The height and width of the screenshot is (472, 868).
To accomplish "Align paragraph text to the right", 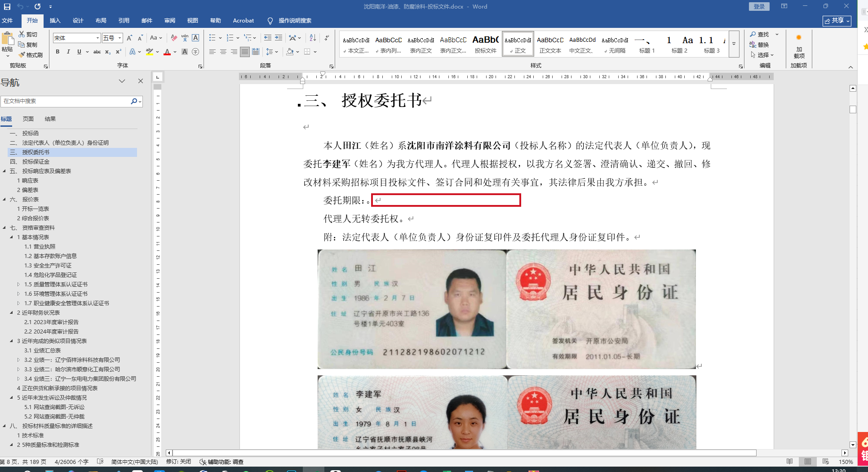I will point(234,52).
